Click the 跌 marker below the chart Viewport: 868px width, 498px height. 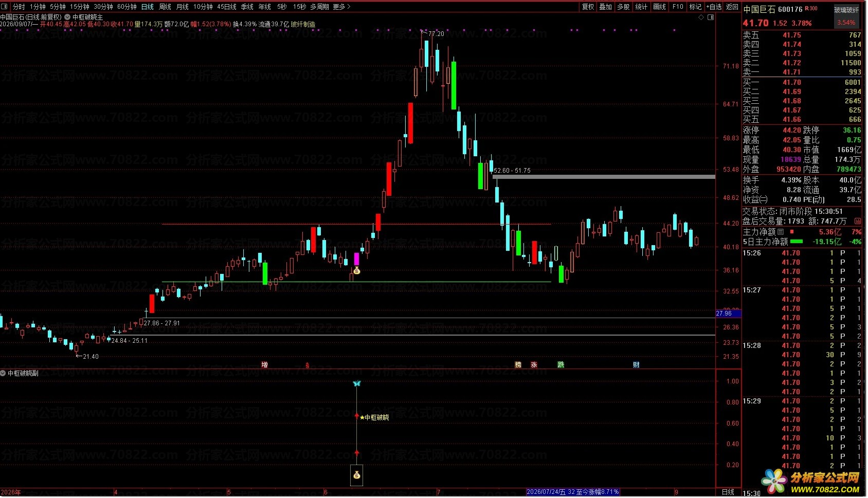pos(560,365)
